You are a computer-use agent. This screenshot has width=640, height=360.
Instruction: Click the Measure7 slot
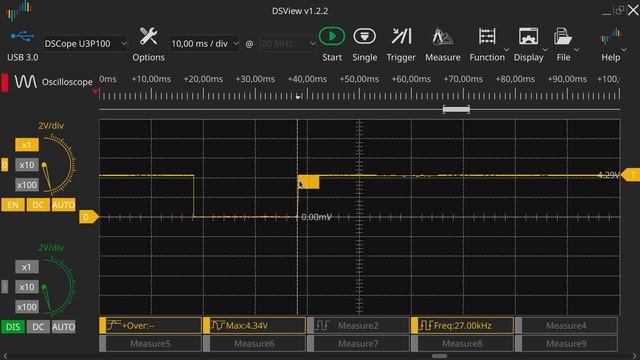[358, 344]
